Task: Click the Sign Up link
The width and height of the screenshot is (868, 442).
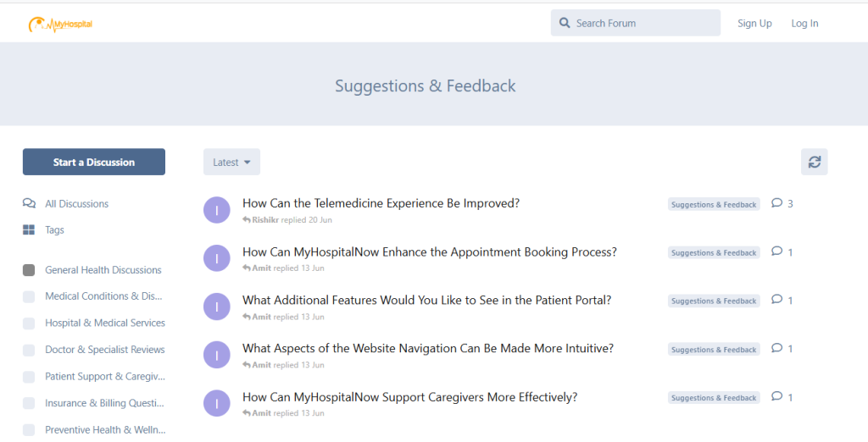Action: pos(754,24)
